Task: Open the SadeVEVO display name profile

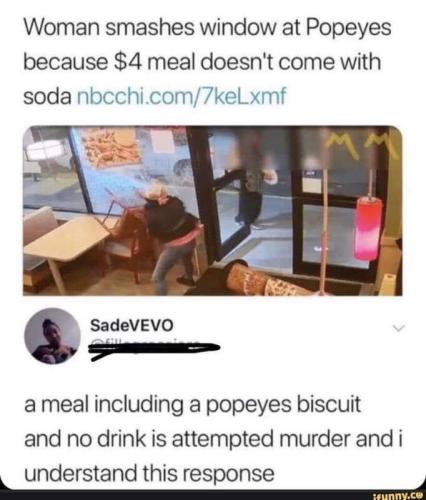Action: pyautogui.click(x=132, y=325)
